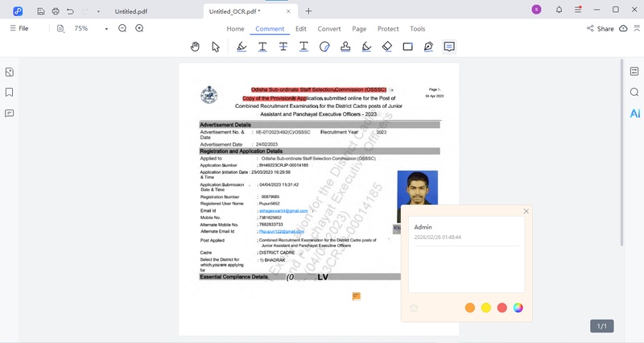Open the user account avatar
644x343 pixels.
536,10
